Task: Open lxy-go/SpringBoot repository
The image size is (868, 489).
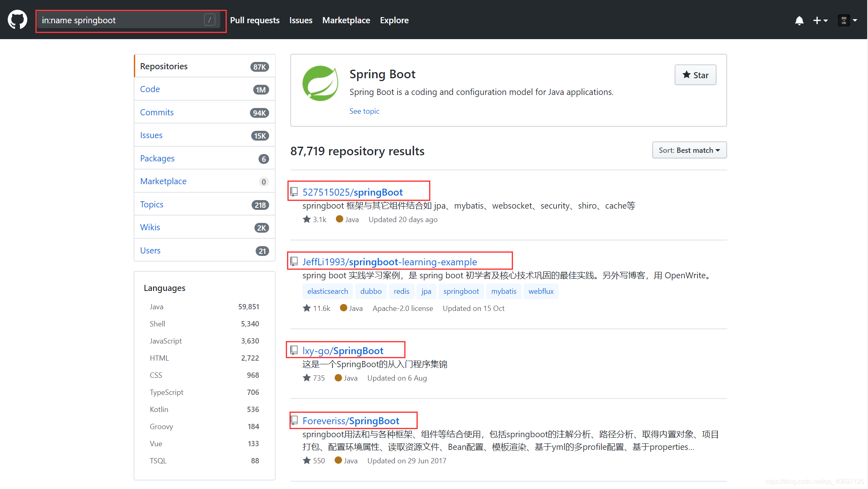Action: tap(343, 350)
